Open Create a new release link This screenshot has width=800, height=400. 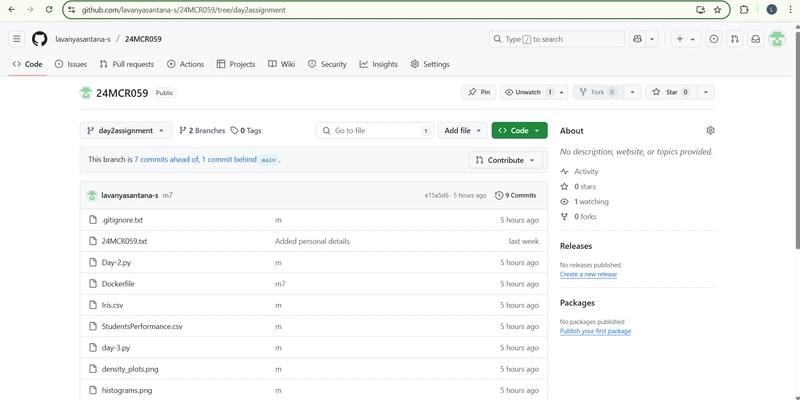(x=588, y=274)
